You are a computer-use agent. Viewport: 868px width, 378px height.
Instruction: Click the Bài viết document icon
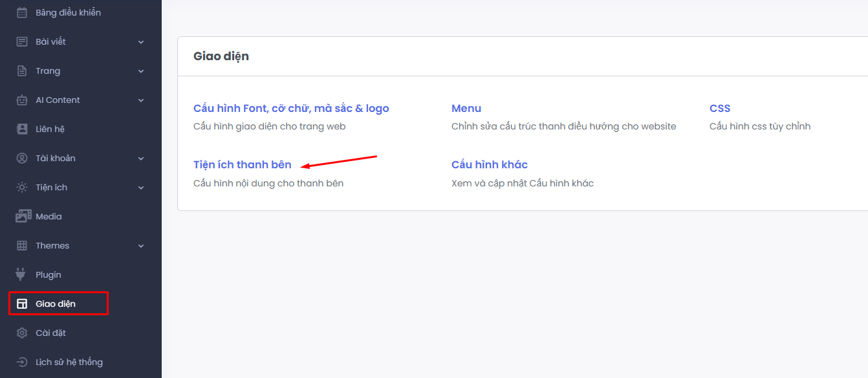click(22, 41)
